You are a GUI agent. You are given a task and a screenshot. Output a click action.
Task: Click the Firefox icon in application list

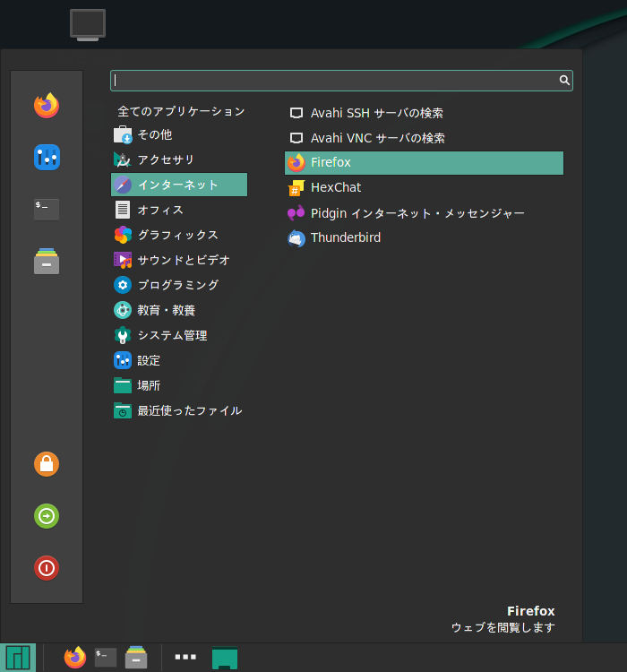296,163
